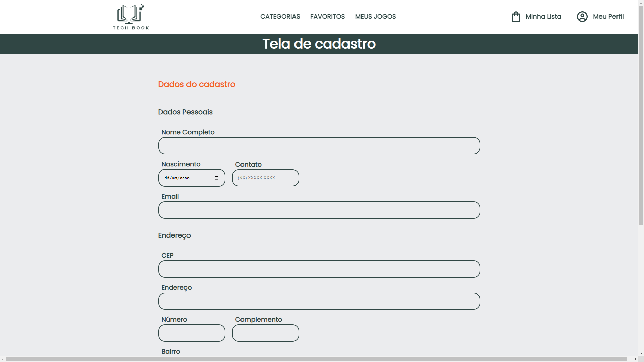The width and height of the screenshot is (644, 362).
Task: Select the Endereço input field
Action: 319,301
